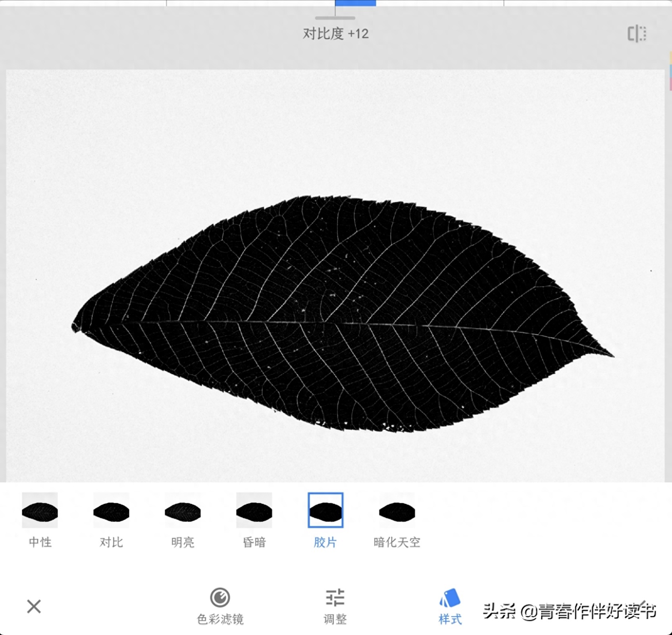Tap the 对比度 +12 value label
The width and height of the screenshot is (672, 635).
tap(335, 34)
